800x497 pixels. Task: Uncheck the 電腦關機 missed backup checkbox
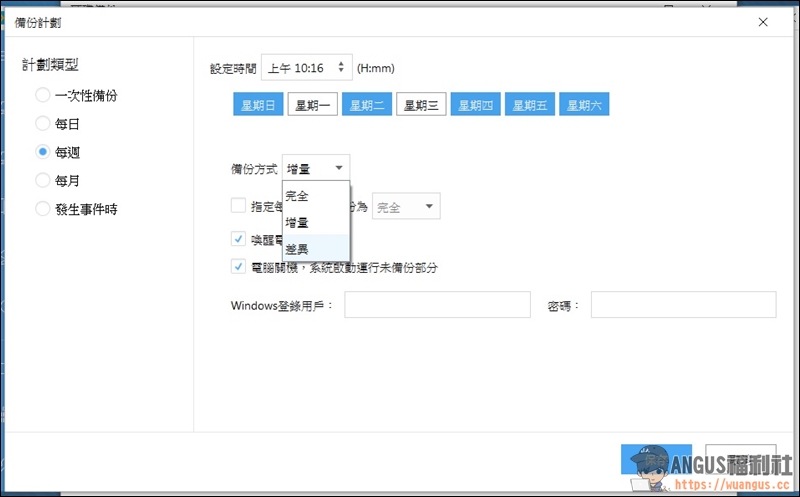pos(238,267)
